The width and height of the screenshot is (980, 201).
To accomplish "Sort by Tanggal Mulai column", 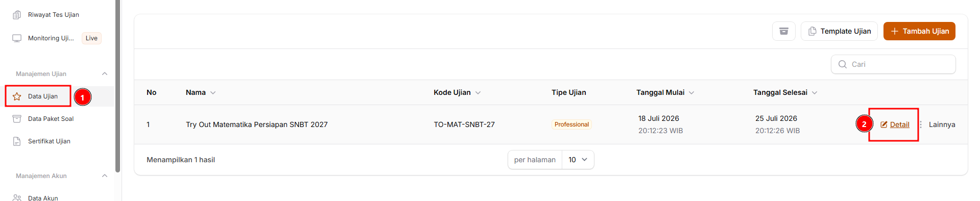I will [665, 92].
